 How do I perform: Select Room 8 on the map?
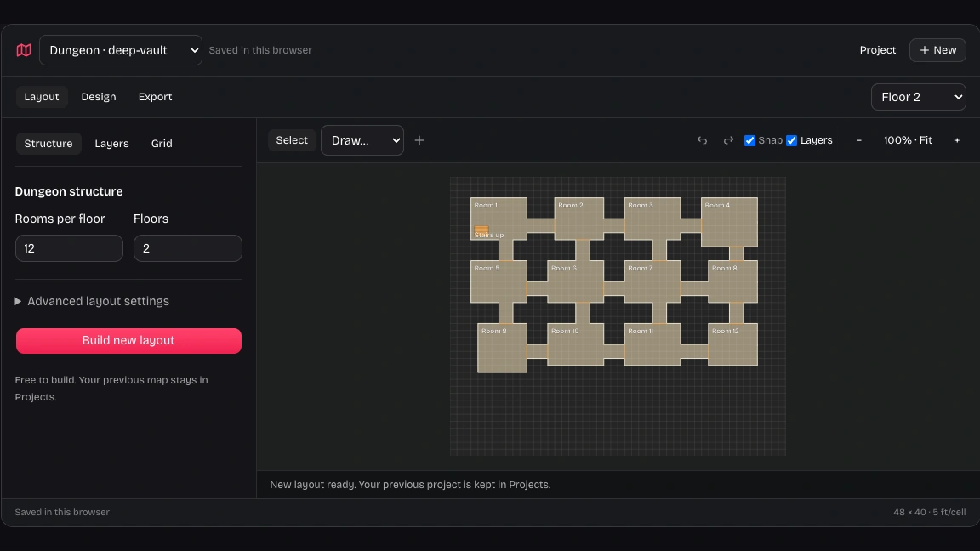tap(733, 281)
